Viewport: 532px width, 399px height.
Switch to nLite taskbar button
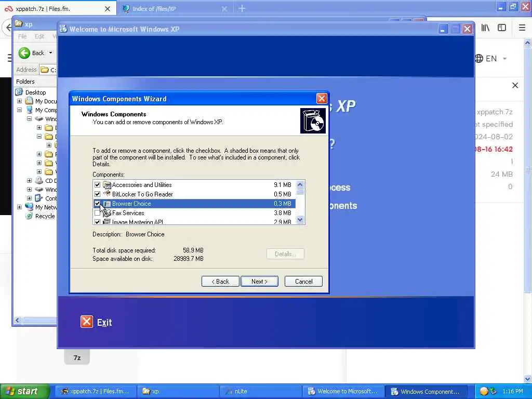260,391
